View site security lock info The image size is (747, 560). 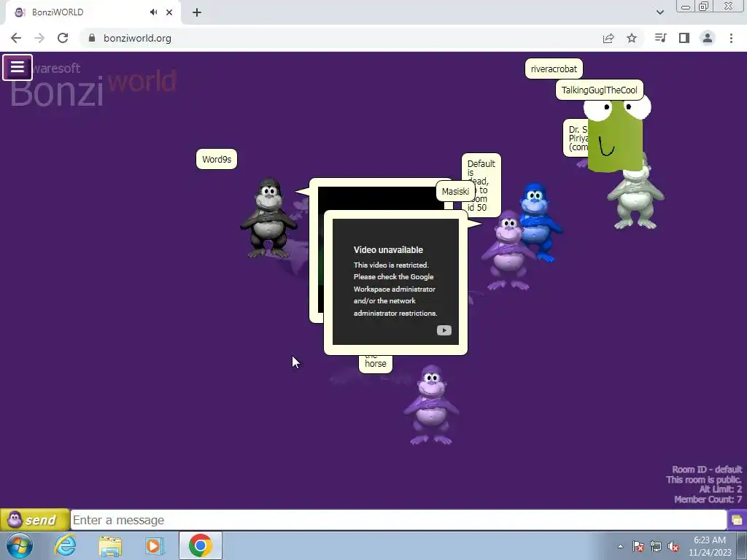point(92,38)
